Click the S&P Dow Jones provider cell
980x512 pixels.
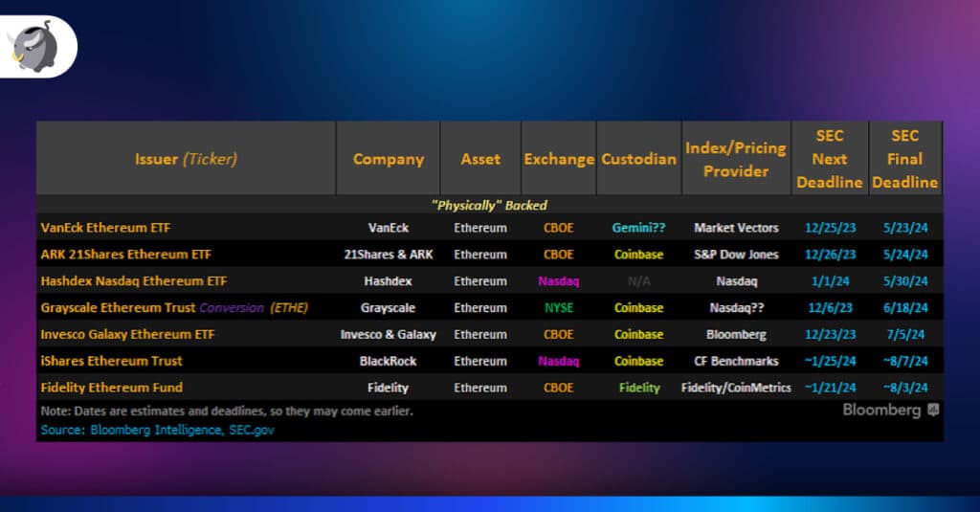[x=736, y=255]
